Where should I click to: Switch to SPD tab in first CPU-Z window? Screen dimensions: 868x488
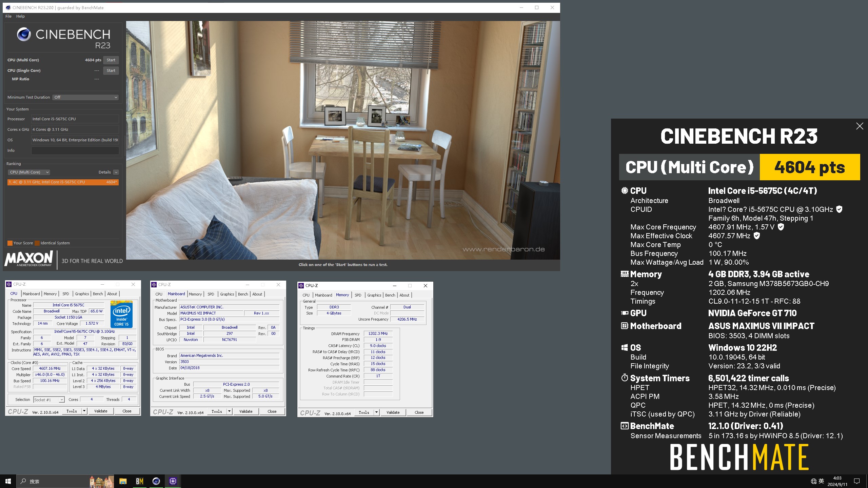66,294
